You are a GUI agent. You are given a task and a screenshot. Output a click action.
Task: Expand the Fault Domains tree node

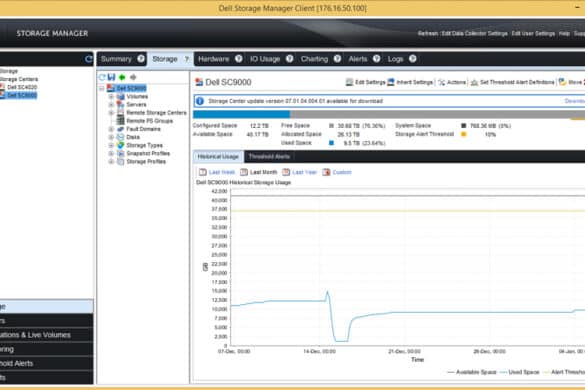[x=111, y=129]
